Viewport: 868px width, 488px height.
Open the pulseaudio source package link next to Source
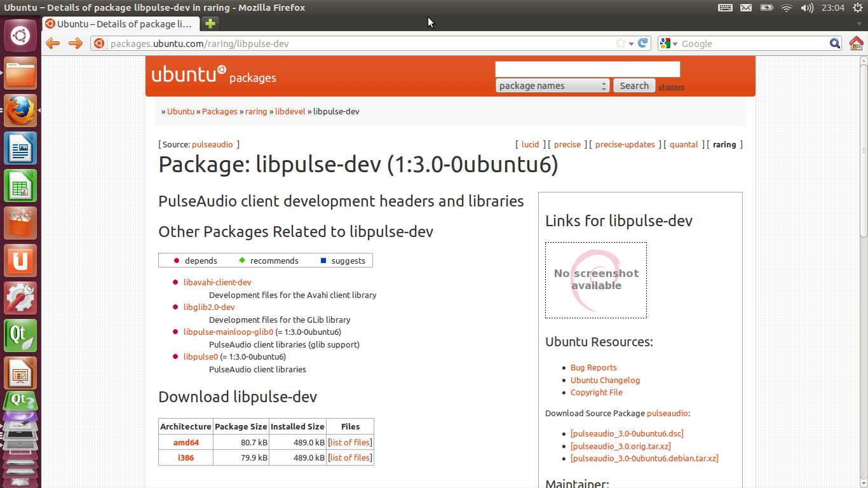(212, 144)
